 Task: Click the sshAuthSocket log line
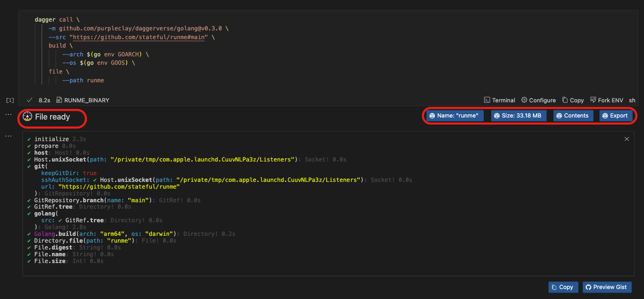tap(227, 180)
